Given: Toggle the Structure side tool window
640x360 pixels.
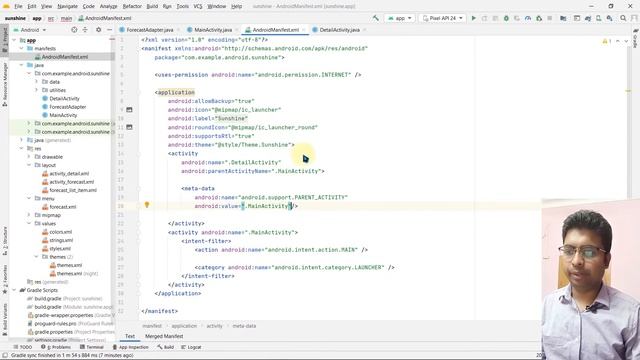Looking at the screenshot, I should point(4,242).
